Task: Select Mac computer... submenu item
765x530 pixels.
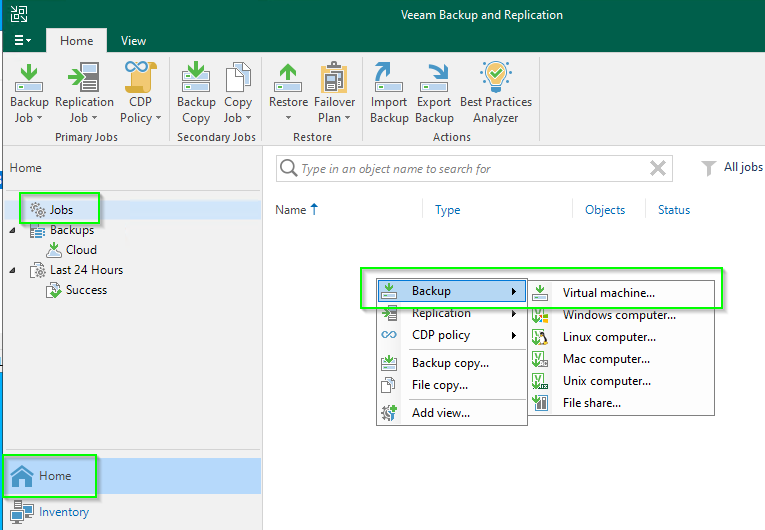Action: tap(621, 359)
